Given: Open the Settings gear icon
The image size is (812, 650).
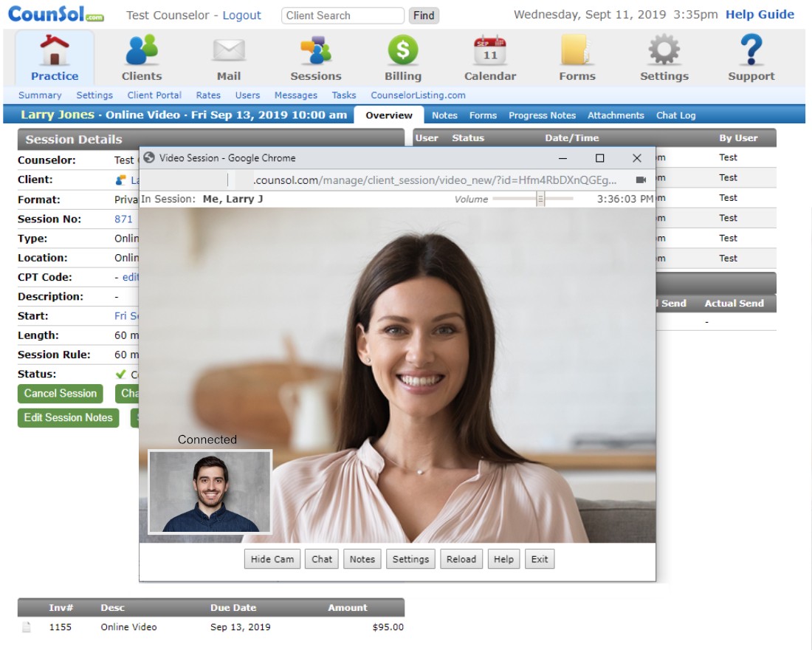Looking at the screenshot, I should (664, 50).
